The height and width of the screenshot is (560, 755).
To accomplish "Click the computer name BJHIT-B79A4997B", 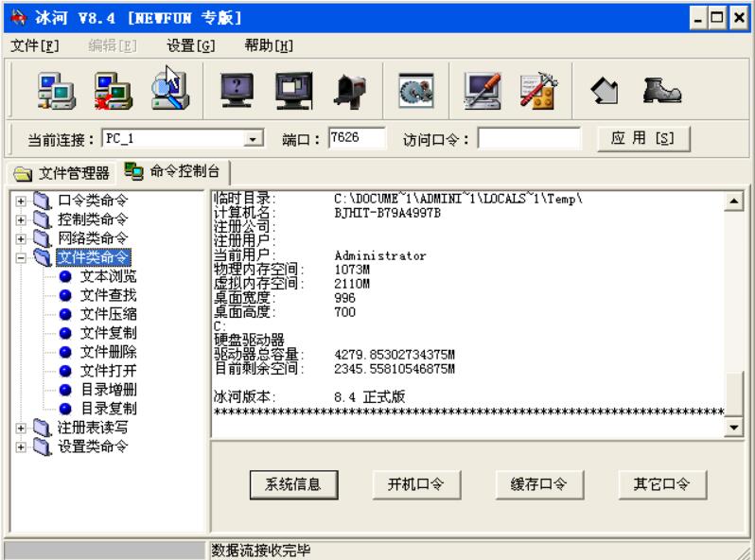I will (x=387, y=213).
